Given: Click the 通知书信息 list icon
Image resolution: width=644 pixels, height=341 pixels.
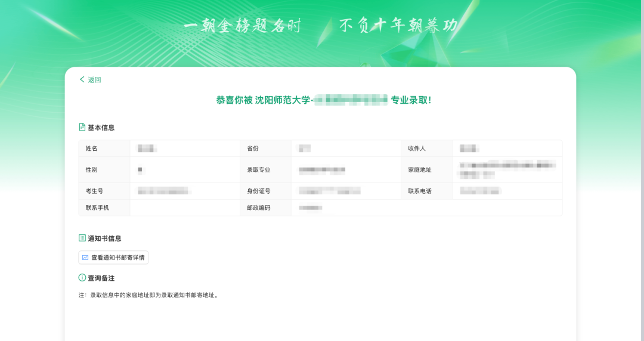Looking at the screenshot, I should coord(82,238).
